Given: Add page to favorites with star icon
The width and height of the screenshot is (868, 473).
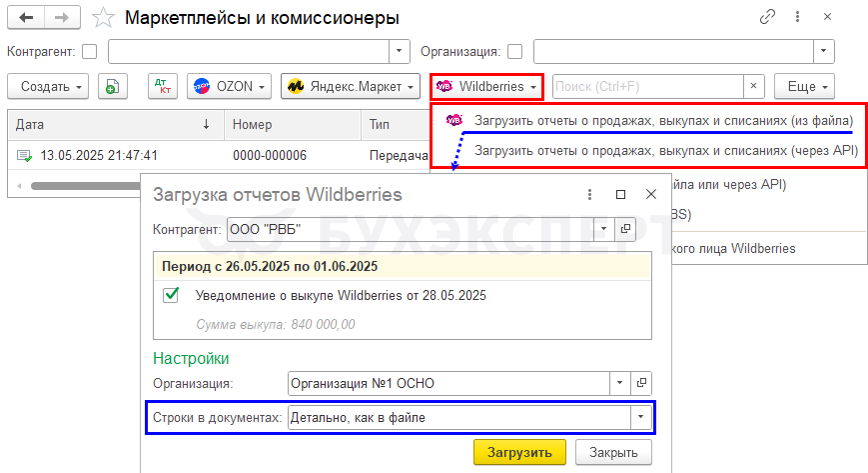Looking at the screenshot, I should pyautogui.click(x=103, y=18).
